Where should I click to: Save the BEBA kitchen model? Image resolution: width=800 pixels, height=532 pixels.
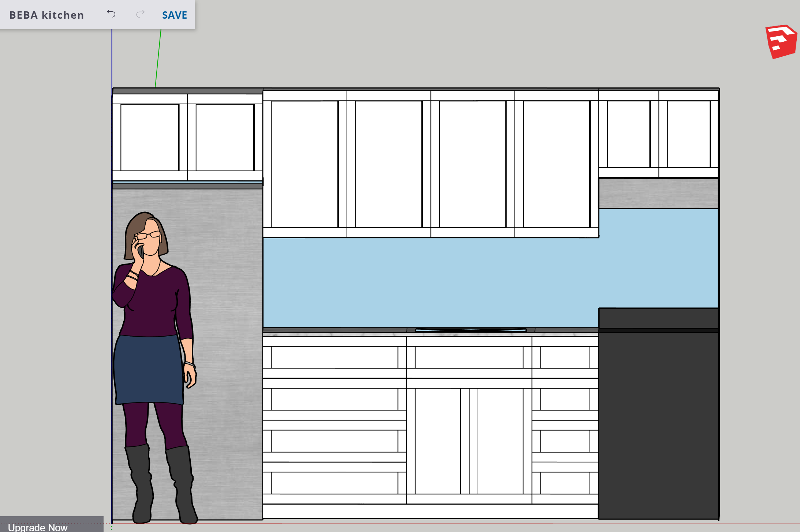tap(175, 15)
